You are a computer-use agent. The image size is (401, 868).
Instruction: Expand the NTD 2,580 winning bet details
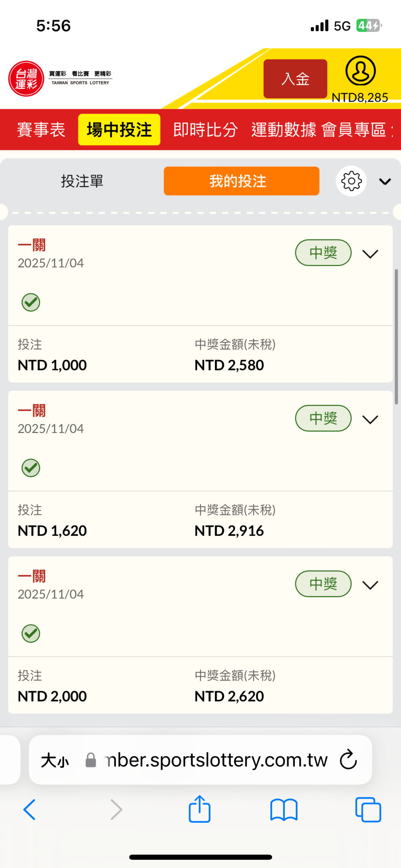click(370, 254)
